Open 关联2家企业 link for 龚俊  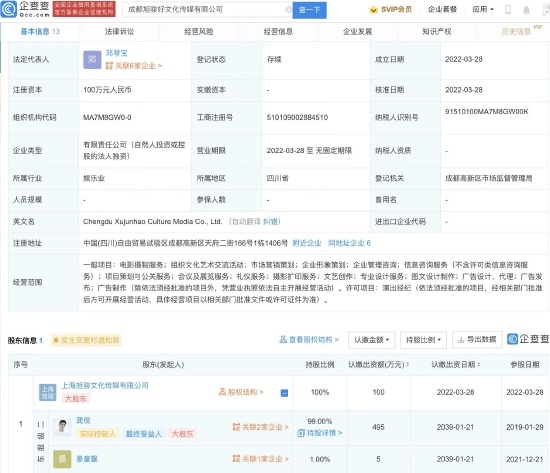click(260, 427)
